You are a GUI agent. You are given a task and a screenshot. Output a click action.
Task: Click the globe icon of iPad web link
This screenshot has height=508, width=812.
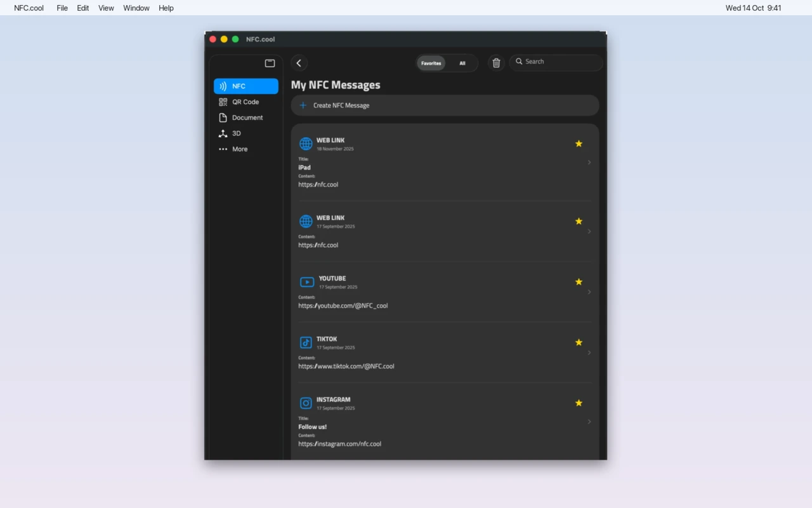click(x=306, y=144)
